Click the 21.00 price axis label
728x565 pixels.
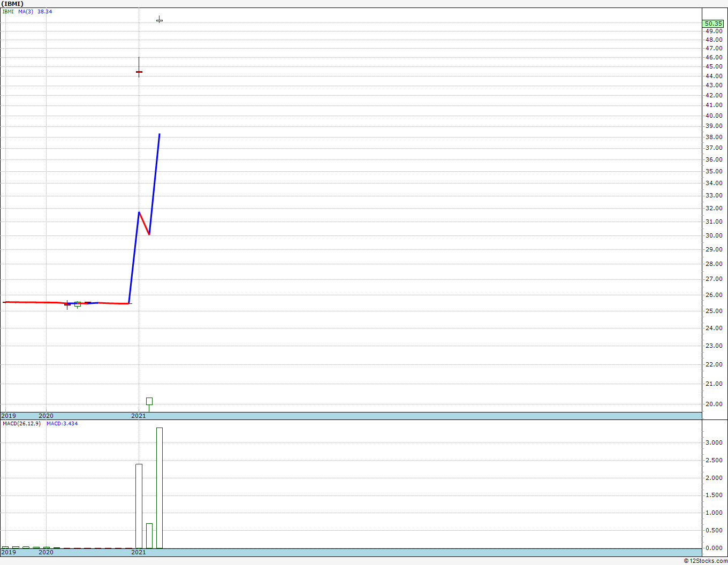click(714, 384)
